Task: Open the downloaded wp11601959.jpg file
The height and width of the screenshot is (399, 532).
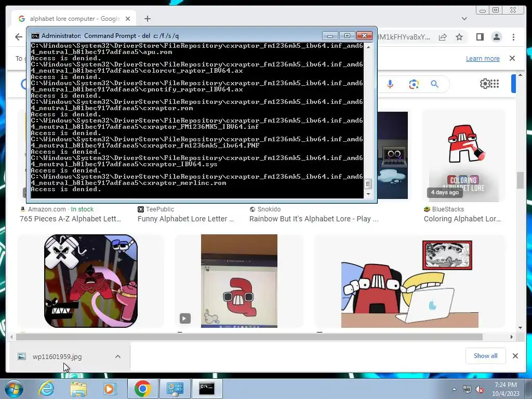Action: [x=57, y=356]
